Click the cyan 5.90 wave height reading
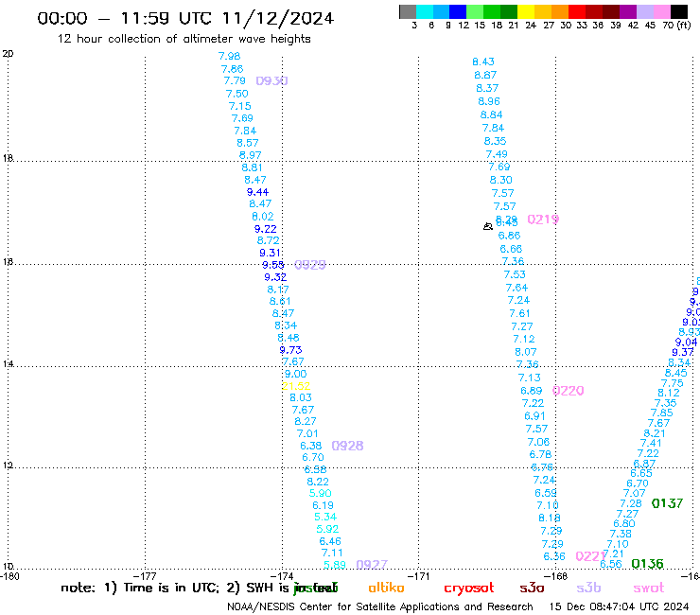 click(x=320, y=493)
